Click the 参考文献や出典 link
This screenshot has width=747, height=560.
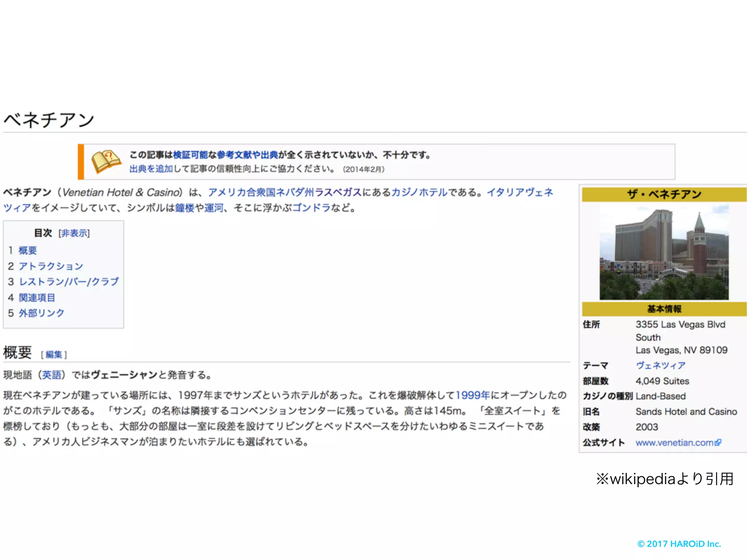[247, 155]
